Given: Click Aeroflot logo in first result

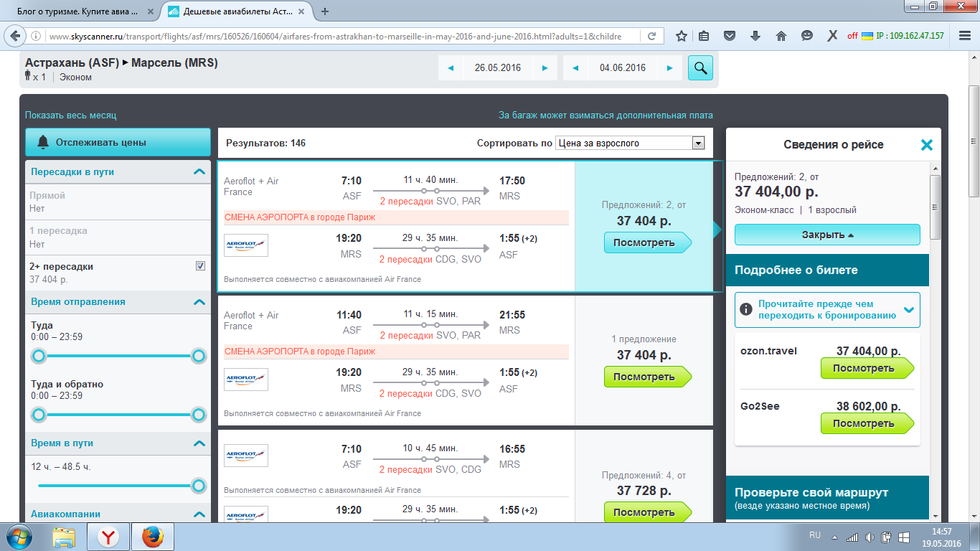Looking at the screenshot, I should coord(246,245).
